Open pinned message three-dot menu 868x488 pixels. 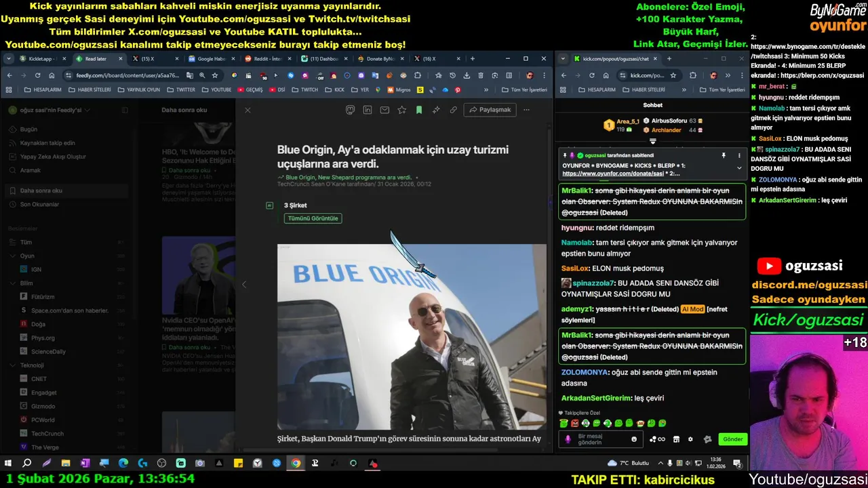click(x=739, y=155)
